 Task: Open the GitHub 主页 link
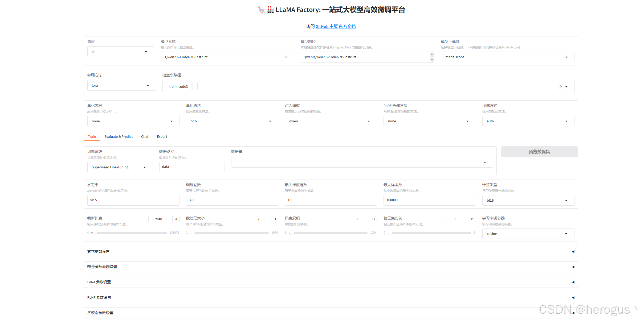(x=326, y=26)
